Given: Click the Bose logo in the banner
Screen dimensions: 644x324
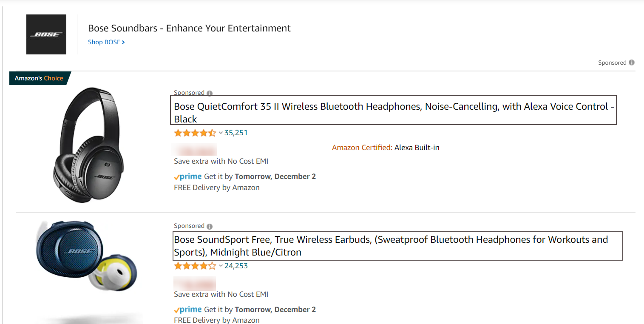Looking at the screenshot, I should click(x=46, y=34).
